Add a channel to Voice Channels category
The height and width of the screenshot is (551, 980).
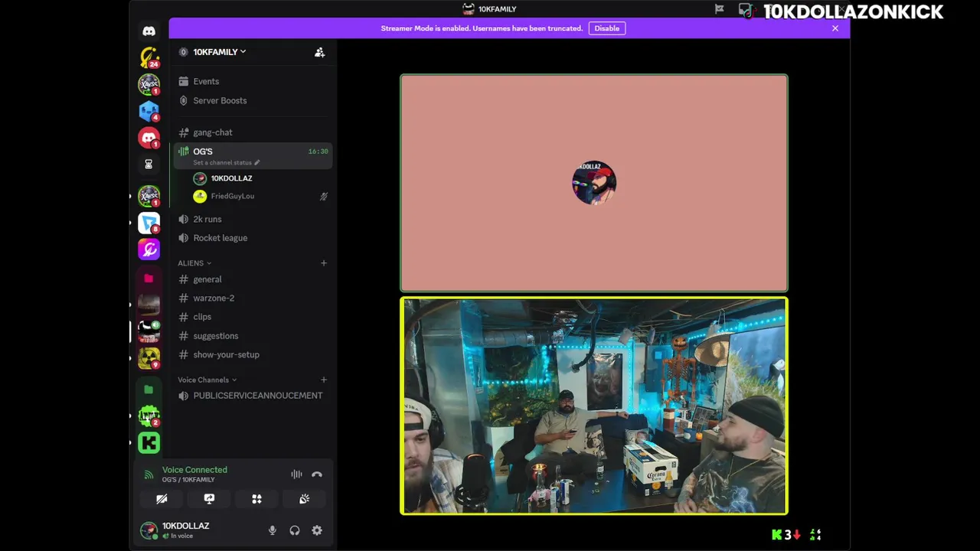pos(323,380)
